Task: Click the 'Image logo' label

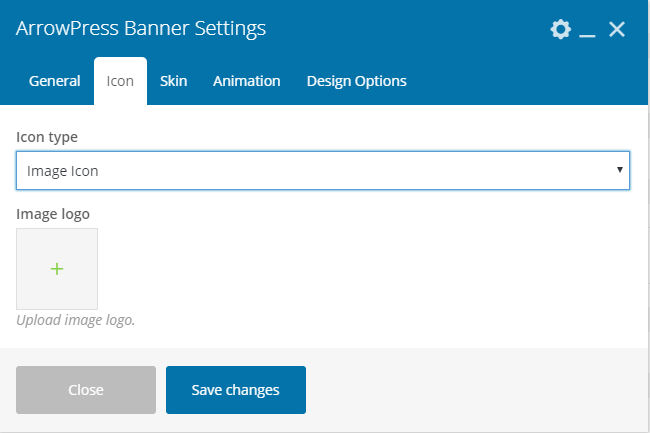Action: 53,214
